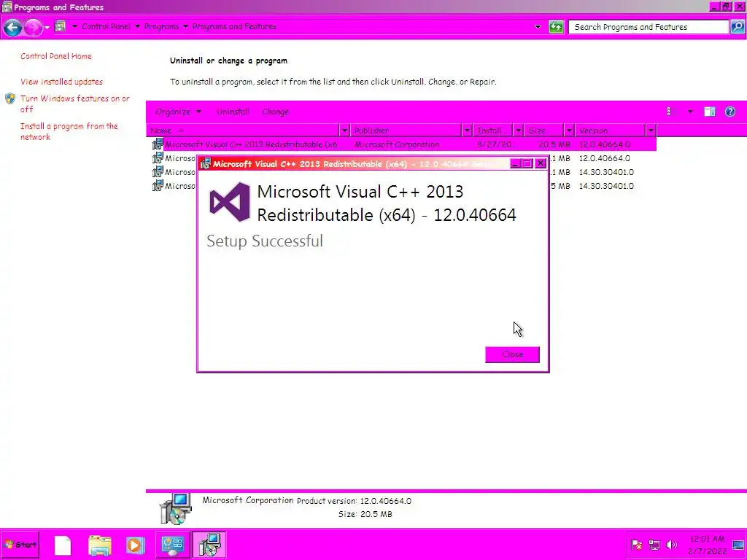Open the Name column filter dropdown

pos(344,131)
